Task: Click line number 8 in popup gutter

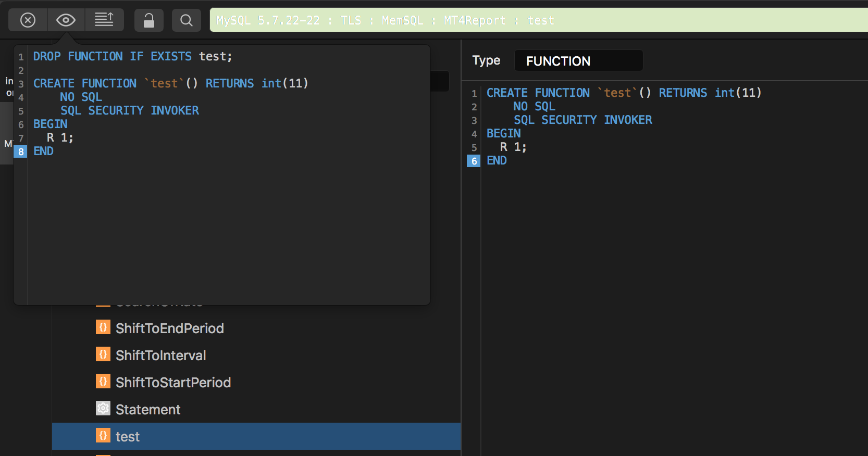Action: [20, 151]
